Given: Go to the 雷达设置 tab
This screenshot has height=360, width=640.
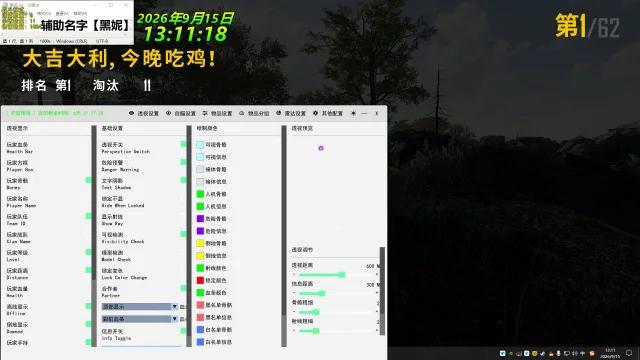Looking at the screenshot, I should point(291,113).
